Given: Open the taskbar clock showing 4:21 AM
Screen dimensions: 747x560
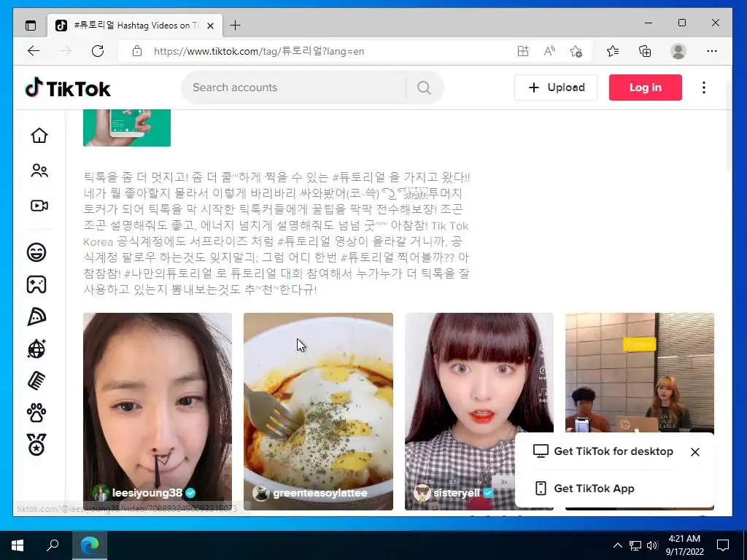Looking at the screenshot, I should [684, 545].
